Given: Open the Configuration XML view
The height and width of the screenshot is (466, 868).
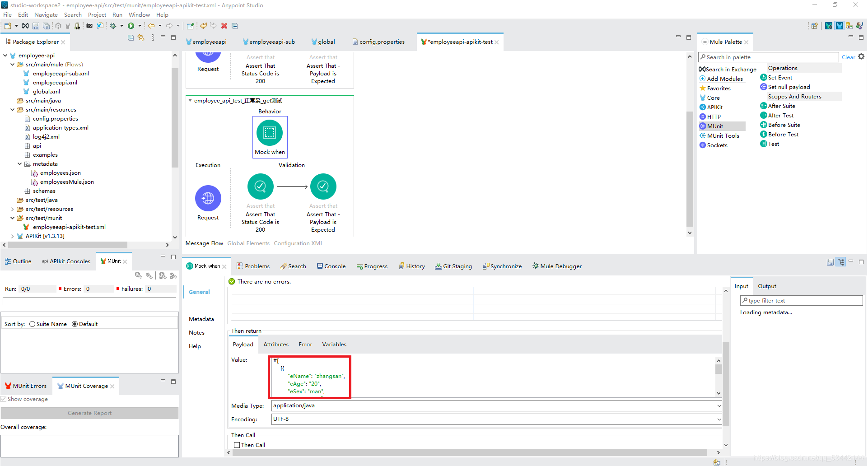Looking at the screenshot, I should 299,243.
